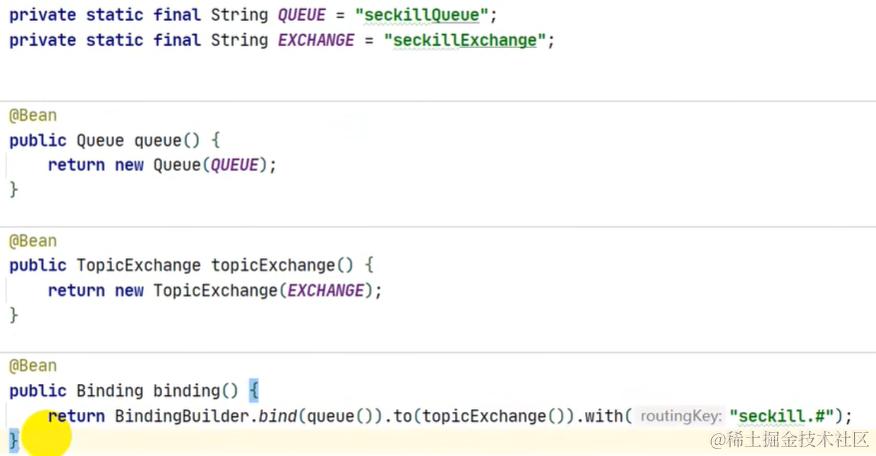Click the QUEUE constant name declaration
The image size is (876, 456).
302,15
